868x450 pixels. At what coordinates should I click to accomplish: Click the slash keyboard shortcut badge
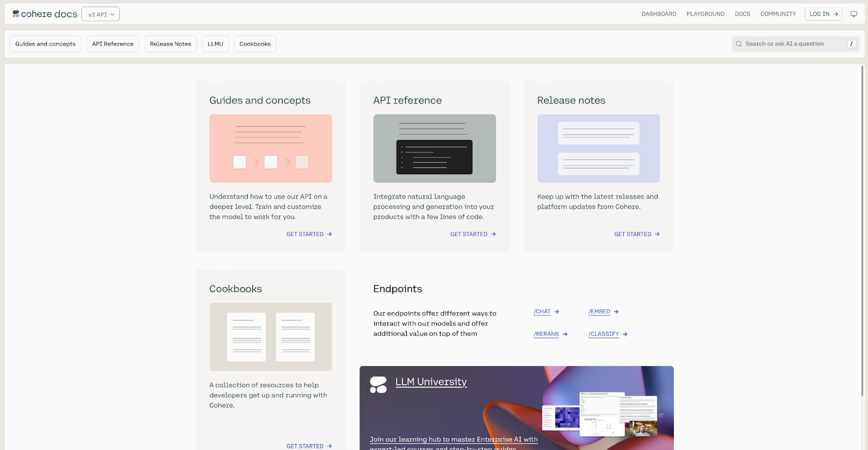click(x=851, y=44)
